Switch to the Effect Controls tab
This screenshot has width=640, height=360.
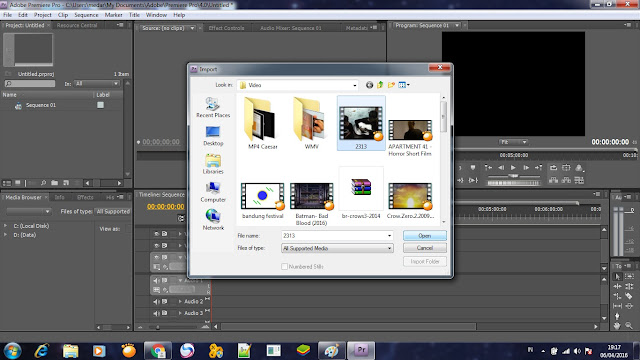226,28
